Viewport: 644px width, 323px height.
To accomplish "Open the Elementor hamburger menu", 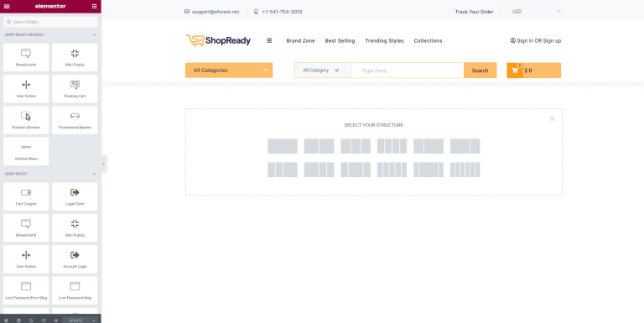I will click(7, 6).
